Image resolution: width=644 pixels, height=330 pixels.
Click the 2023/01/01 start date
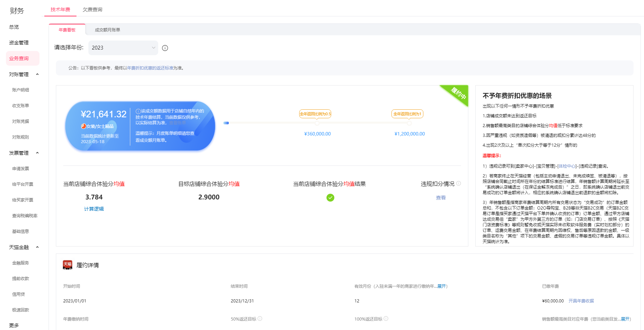75,301
